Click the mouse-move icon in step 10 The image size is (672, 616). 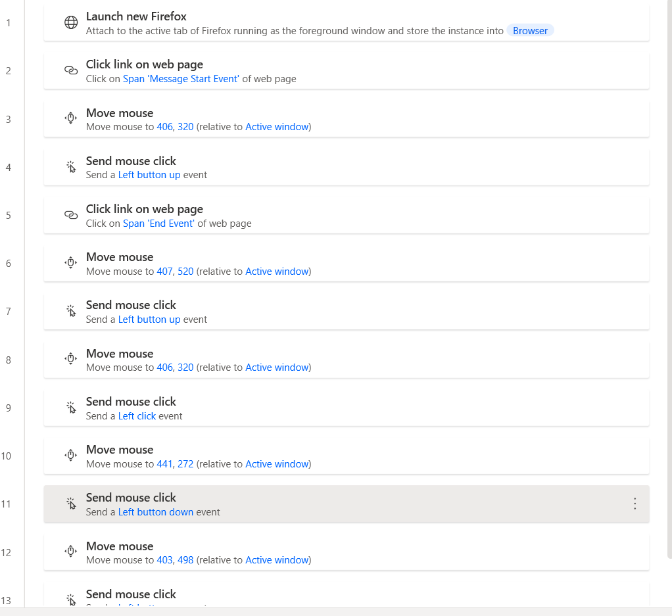click(x=71, y=455)
